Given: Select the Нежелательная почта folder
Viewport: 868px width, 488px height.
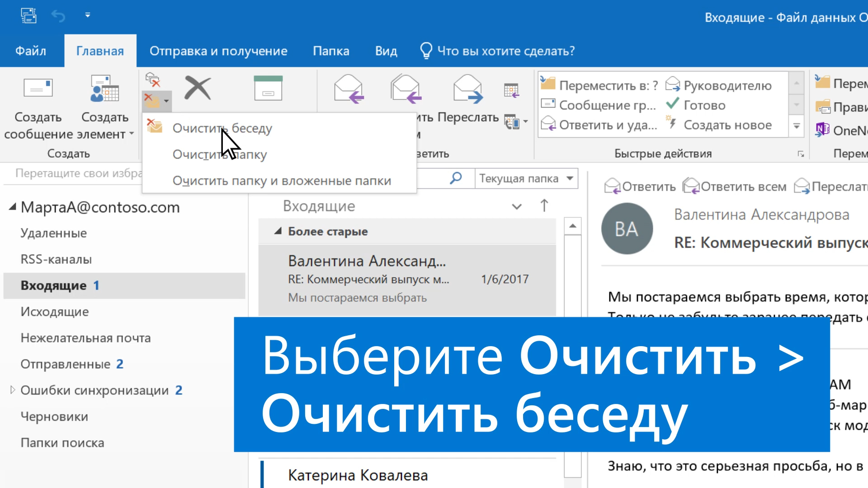Looking at the screenshot, I should click(86, 338).
